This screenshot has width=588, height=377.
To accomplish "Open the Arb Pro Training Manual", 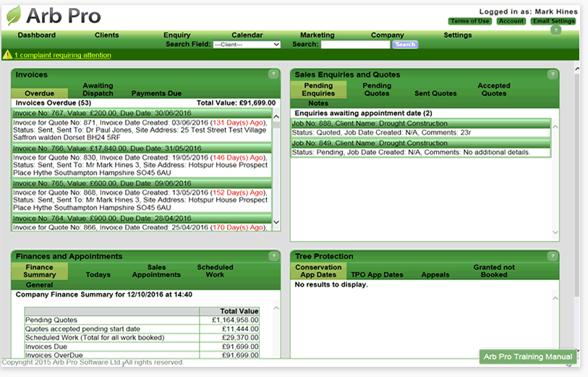I will tap(528, 356).
